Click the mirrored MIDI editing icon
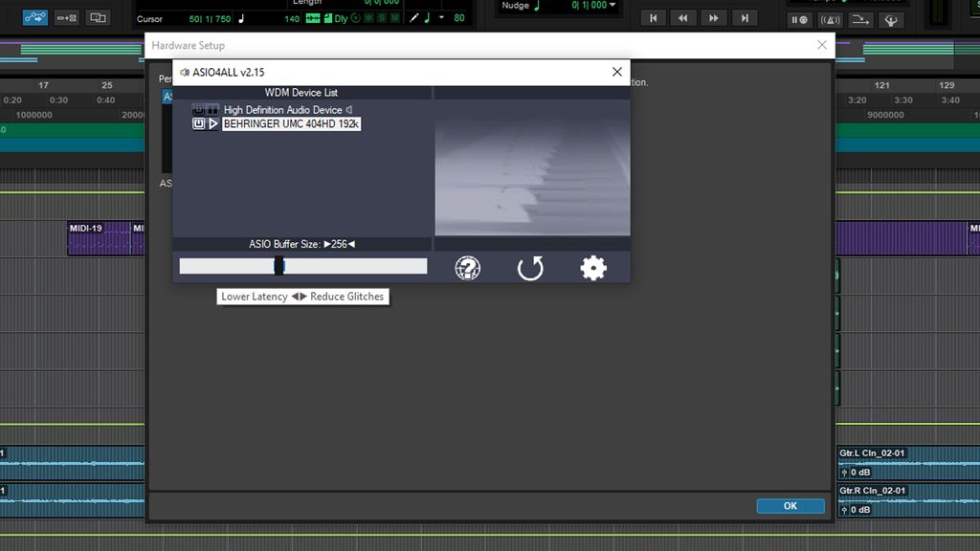Screen dimensions: 980x551 (99, 17)
